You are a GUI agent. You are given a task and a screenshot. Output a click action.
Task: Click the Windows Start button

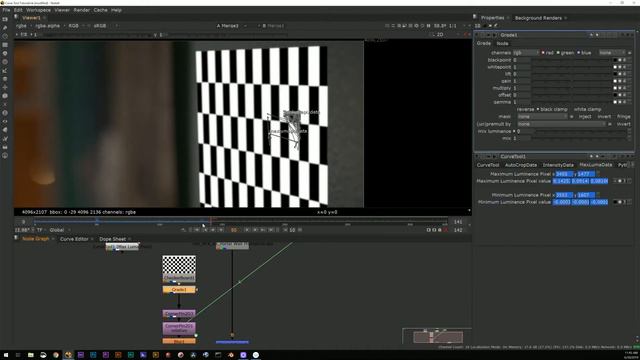tap(6, 355)
